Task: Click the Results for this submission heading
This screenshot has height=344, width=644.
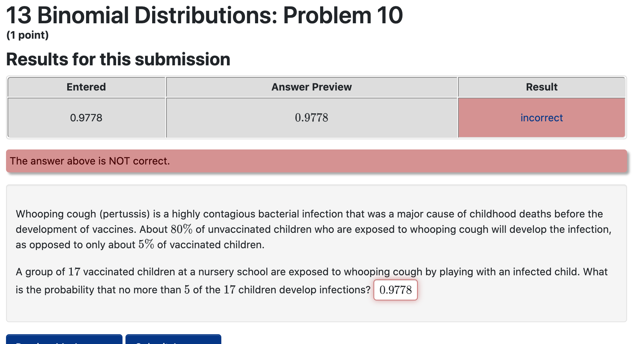Action: [119, 59]
